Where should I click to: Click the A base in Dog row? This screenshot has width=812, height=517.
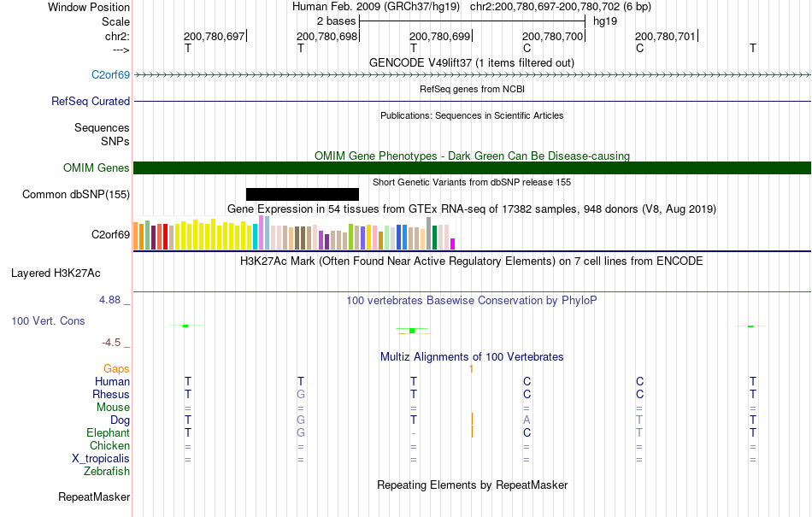coord(527,420)
